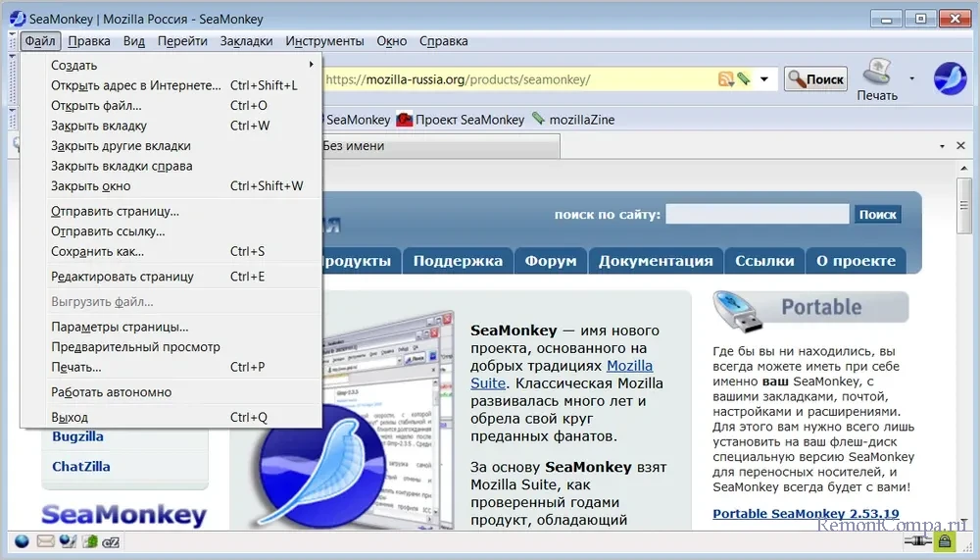980x560 pixels.
Task: Select Выход to quit SeaMonkey
Action: coord(171,418)
